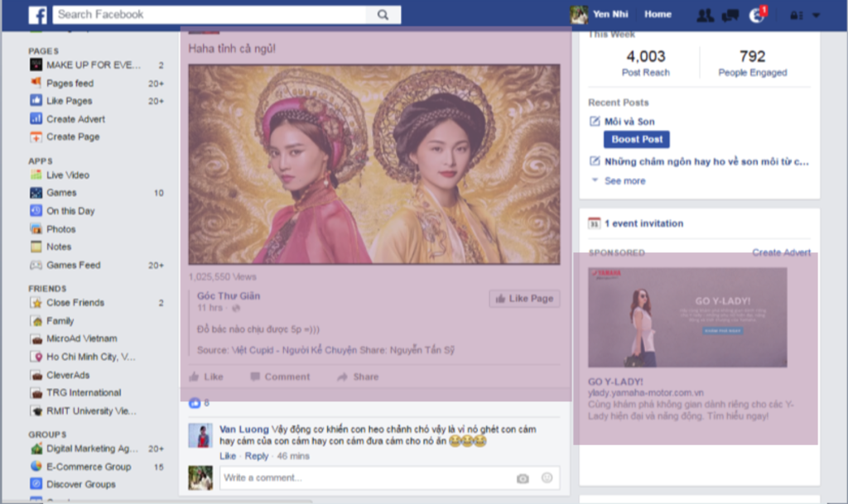
Task: Click the Like Page button
Action: (x=524, y=299)
